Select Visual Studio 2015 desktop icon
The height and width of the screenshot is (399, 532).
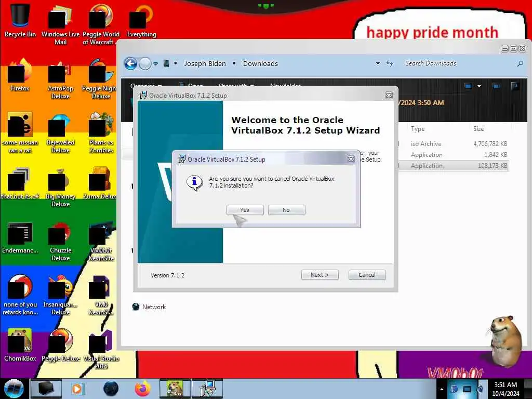[101, 349]
